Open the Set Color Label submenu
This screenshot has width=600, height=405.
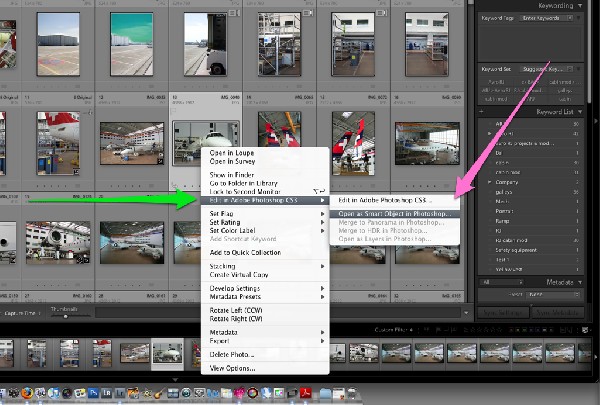click(265, 230)
